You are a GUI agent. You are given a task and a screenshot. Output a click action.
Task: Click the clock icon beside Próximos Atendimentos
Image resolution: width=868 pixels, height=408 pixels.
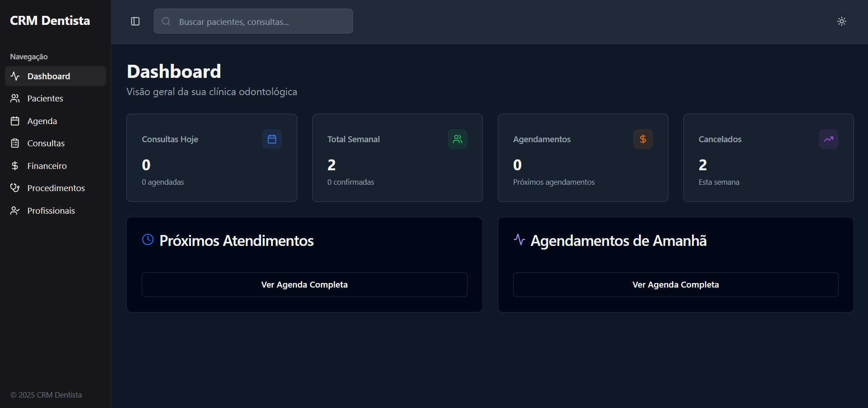148,240
